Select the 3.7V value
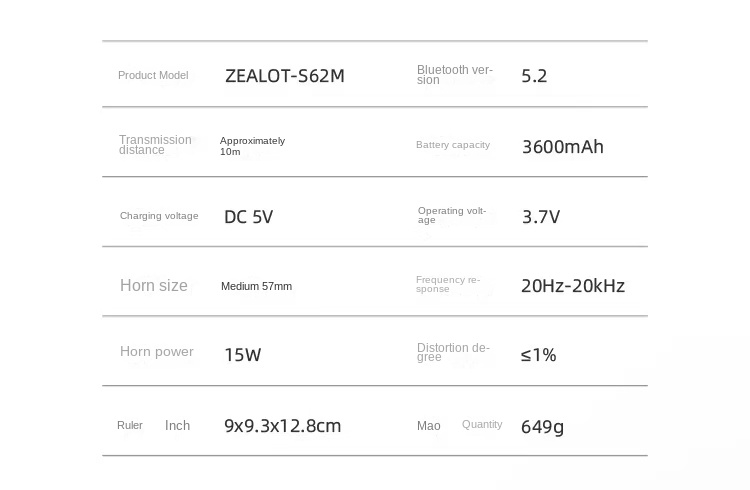 pyautogui.click(x=541, y=217)
